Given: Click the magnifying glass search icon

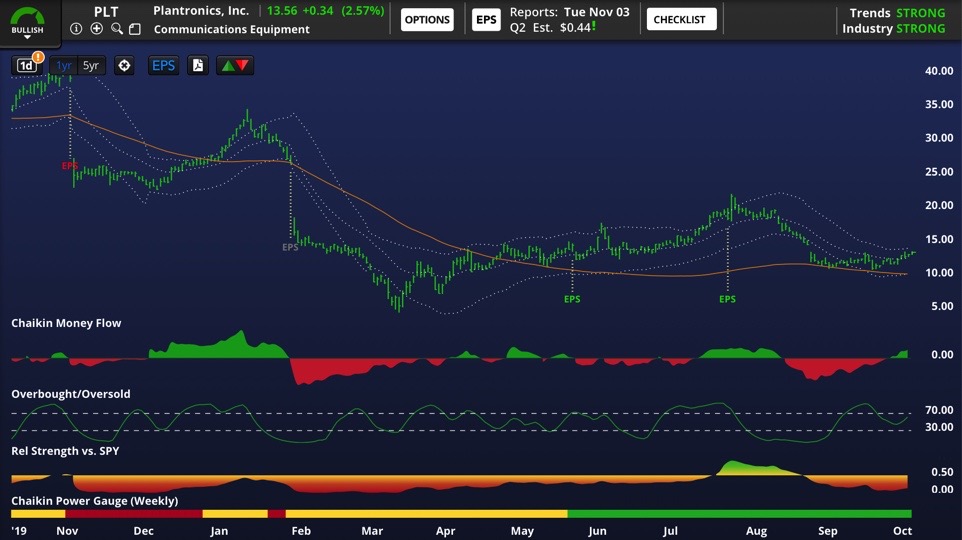Looking at the screenshot, I should tap(116, 29).
